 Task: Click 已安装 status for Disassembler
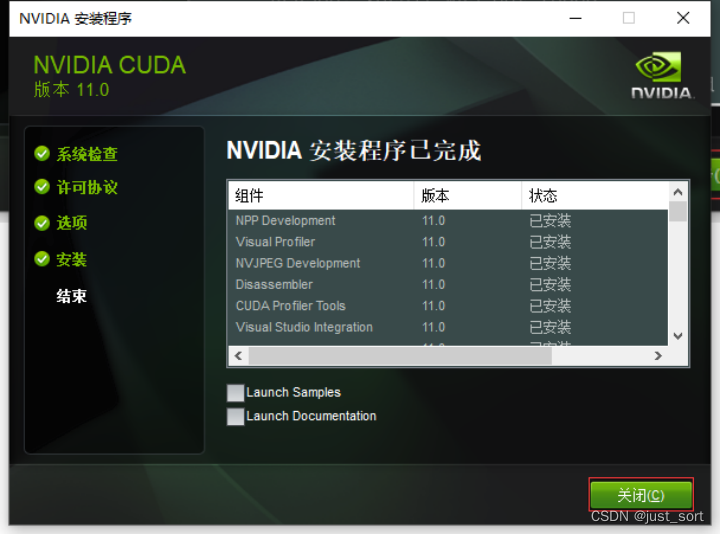click(550, 285)
